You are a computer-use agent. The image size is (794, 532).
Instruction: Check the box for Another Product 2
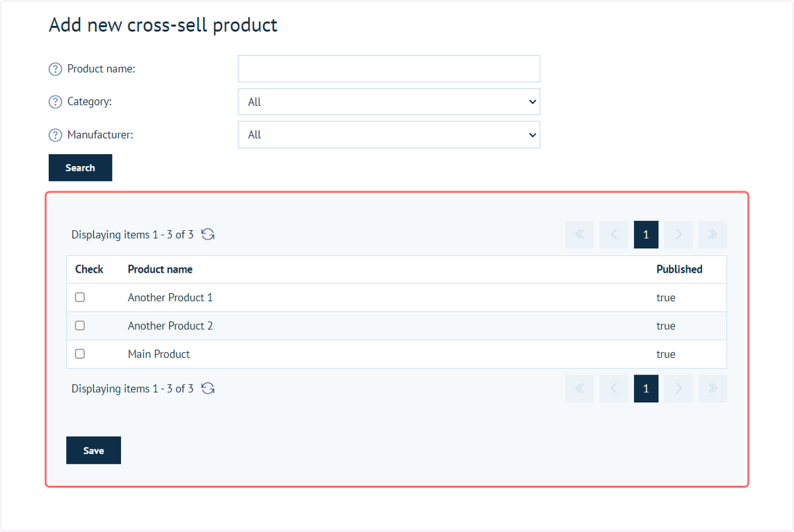tap(80, 326)
